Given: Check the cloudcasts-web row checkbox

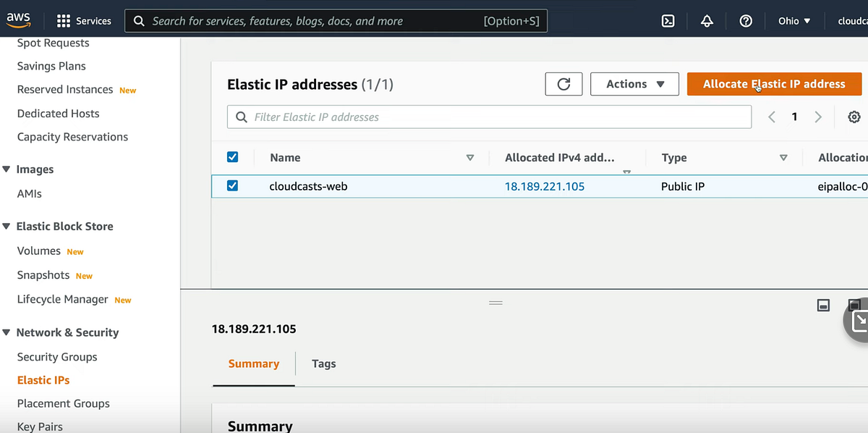Looking at the screenshot, I should (x=232, y=186).
